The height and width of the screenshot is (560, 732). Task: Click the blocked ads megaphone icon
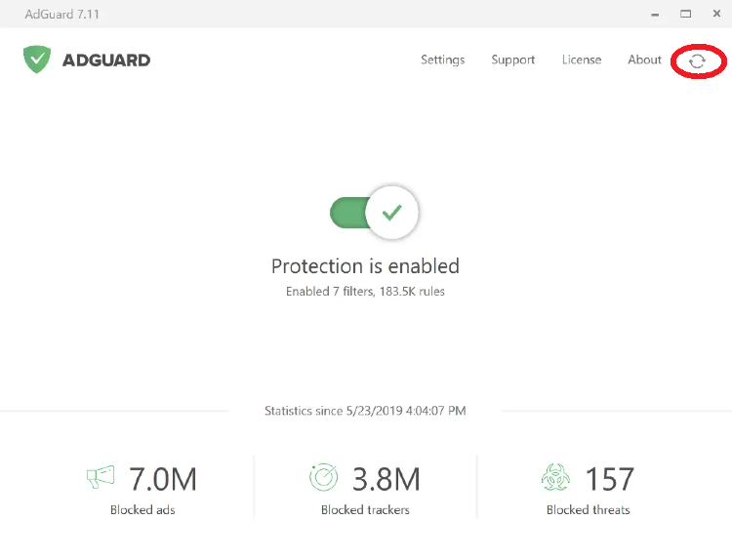pos(101,477)
